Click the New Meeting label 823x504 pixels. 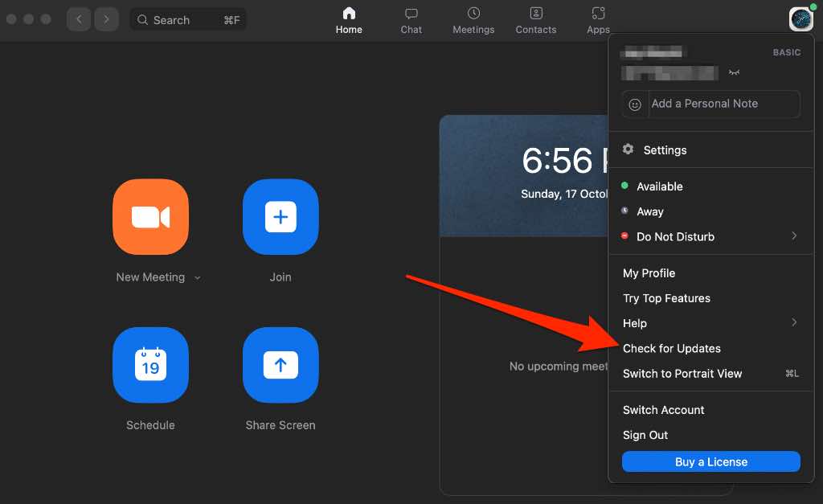coord(150,277)
